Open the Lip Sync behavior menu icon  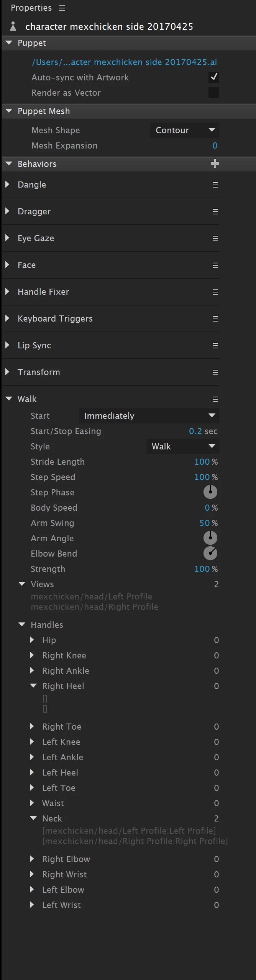tap(215, 346)
